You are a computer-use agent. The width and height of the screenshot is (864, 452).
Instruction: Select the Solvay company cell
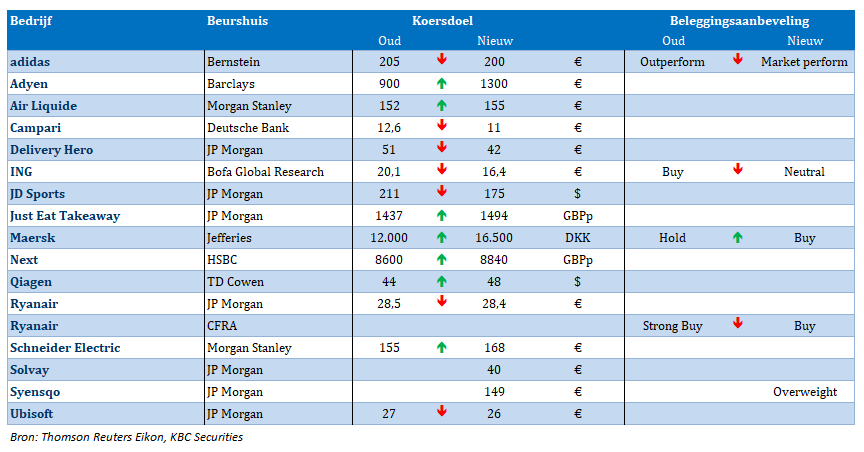click(106, 370)
